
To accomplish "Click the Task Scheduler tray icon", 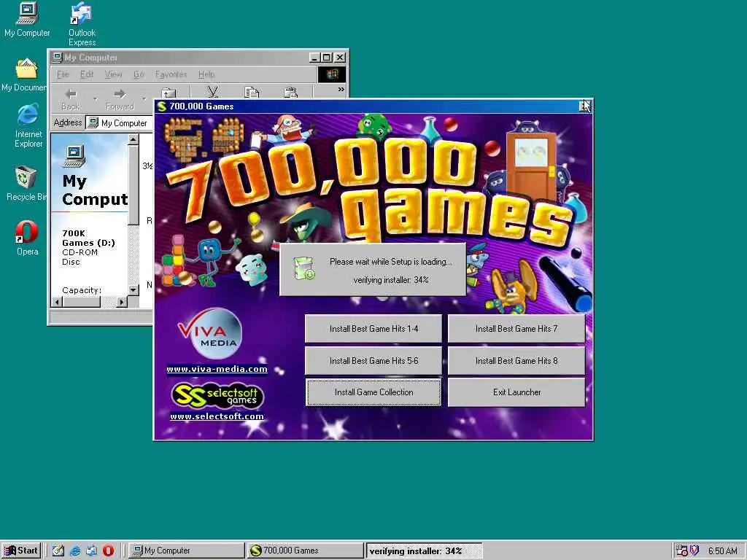I will (682, 551).
